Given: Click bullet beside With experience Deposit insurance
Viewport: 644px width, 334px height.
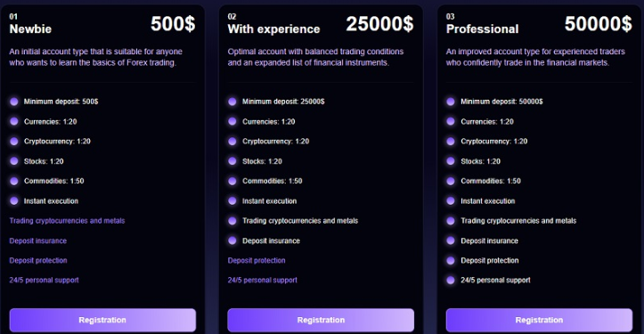Looking at the screenshot, I should pos(232,240).
